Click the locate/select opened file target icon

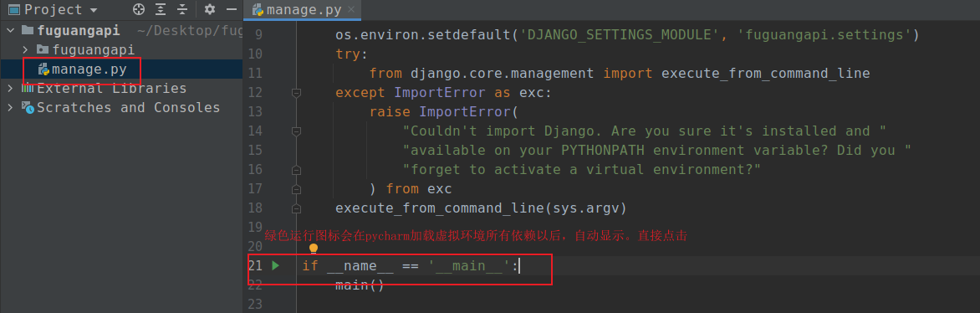click(140, 9)
